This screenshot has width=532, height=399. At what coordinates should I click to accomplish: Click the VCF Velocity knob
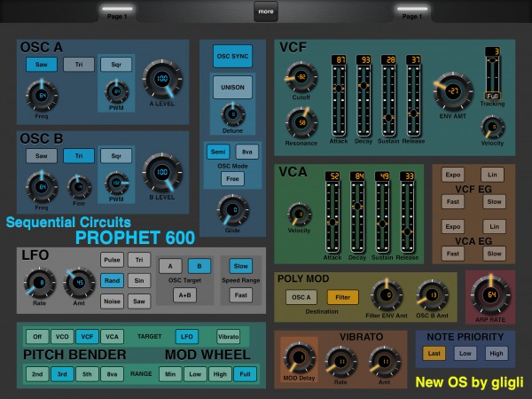point(493,127)
